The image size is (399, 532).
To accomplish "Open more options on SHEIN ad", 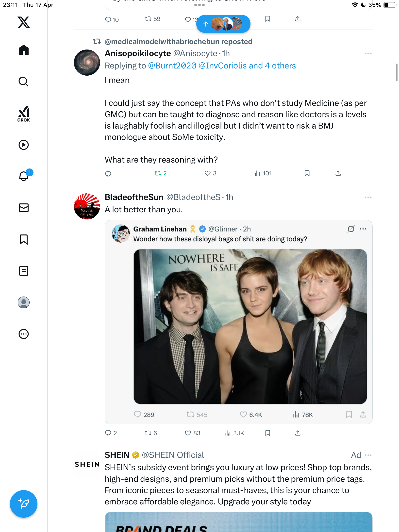I will 368,455.
